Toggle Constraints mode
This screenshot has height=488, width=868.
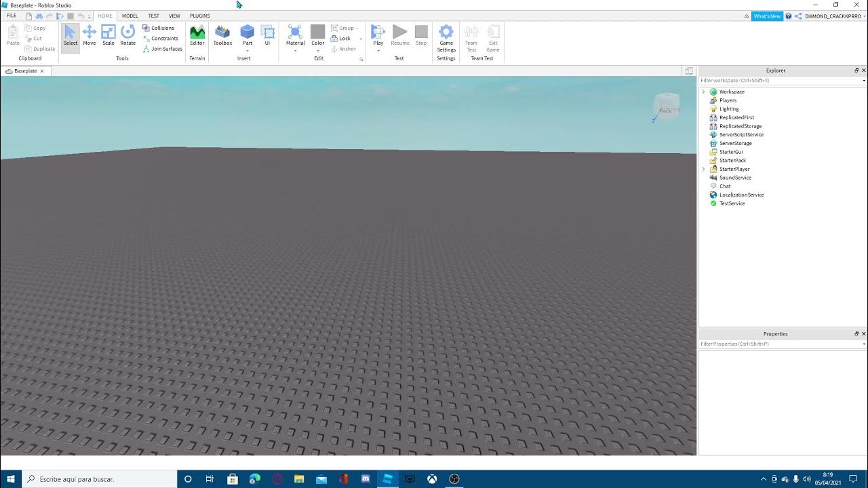pos(160,39)
